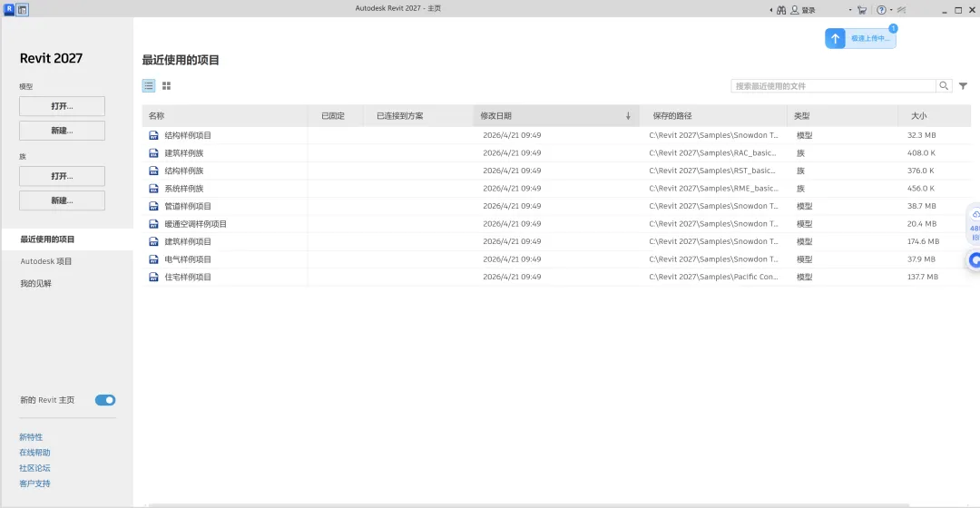Viewport: 980px width, 508px height.
Task: Open the help question mark icon
Action: pos(881,10)
